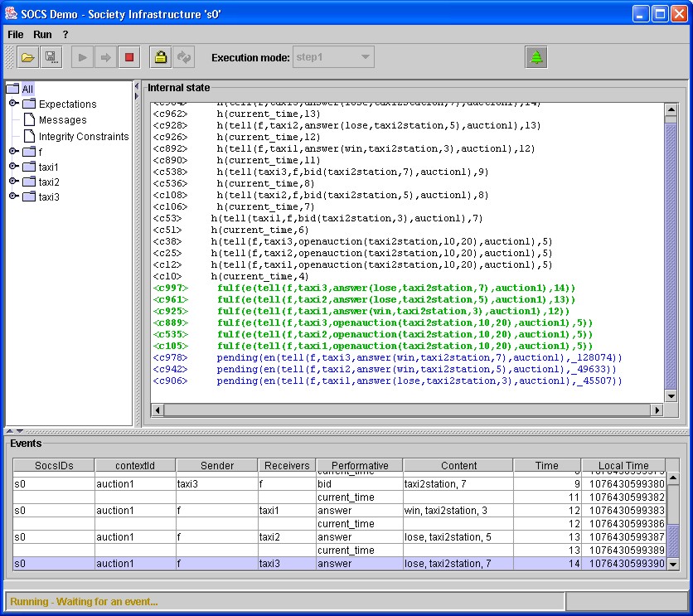The image size is (693, 616).
Task: Expand the taxi3 folder node
Action: point(13,196)
